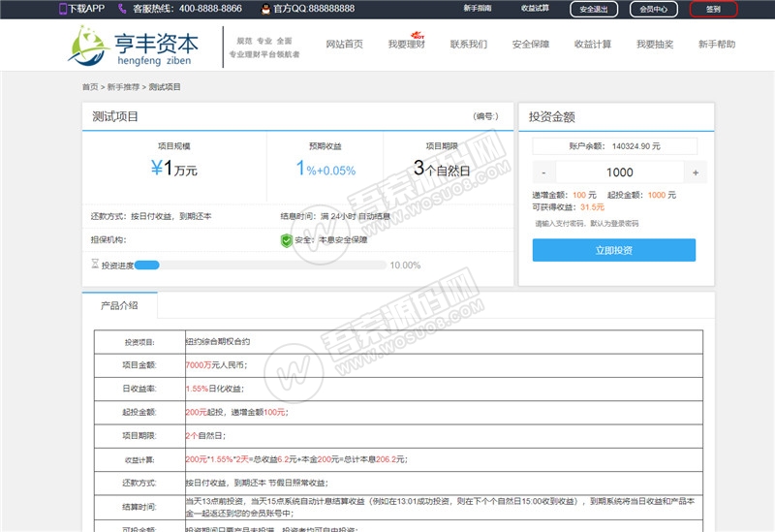The image size is (775, 532).
Task: Click the red 签到 check-in button
Action: pyautogui.click(x=713, y=9)
